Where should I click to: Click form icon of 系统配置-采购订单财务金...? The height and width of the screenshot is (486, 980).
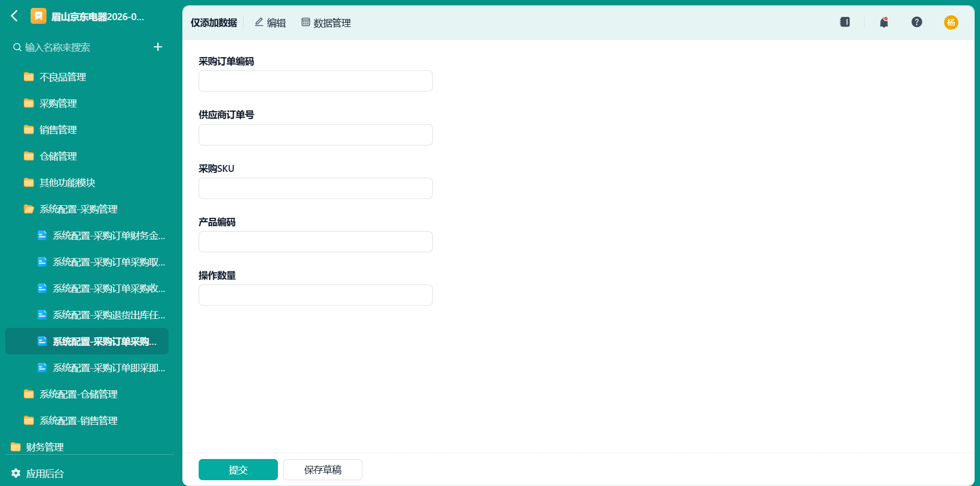(x=42, y=235)
